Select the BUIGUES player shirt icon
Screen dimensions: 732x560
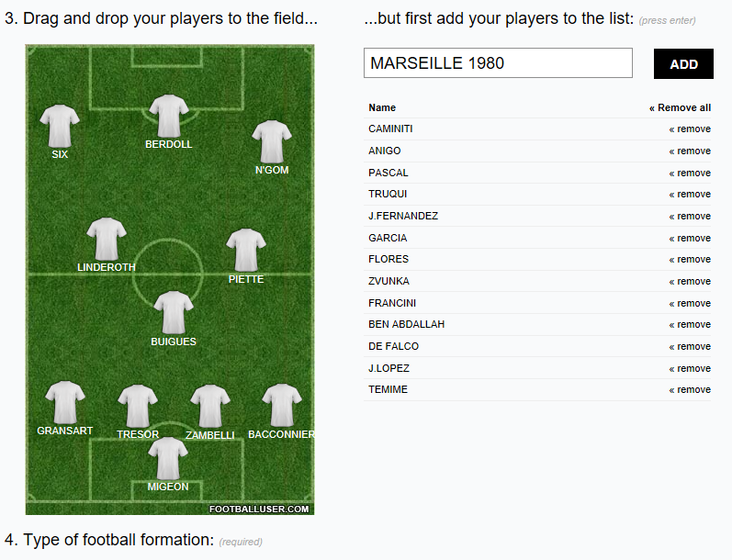click(x=174, y=313)
